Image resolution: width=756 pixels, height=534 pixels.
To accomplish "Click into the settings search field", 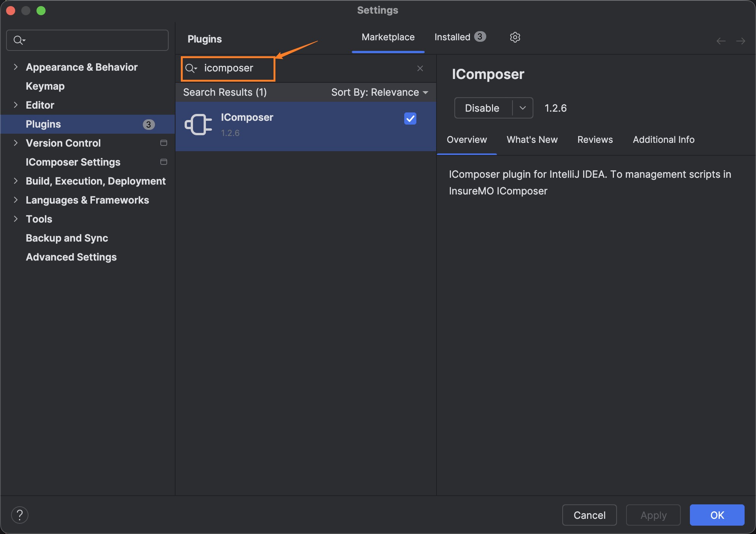I will click(87, 40).
